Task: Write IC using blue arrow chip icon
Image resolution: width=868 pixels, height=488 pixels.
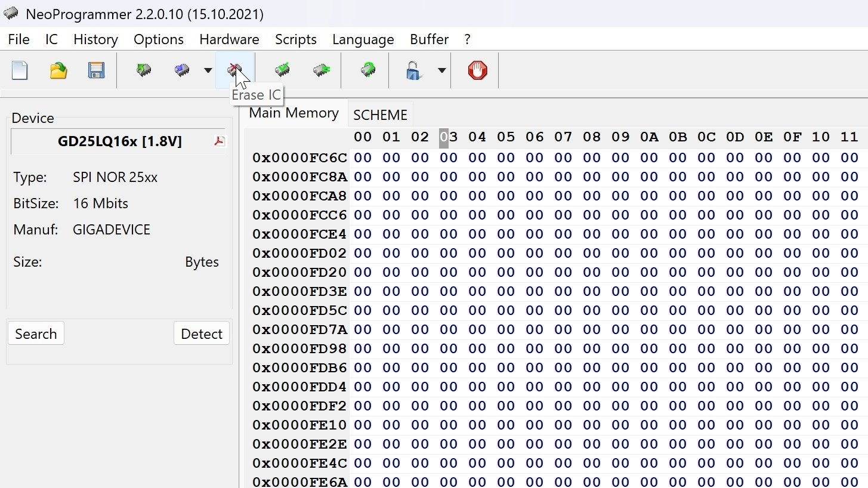Action: click(x=182, y=70)
